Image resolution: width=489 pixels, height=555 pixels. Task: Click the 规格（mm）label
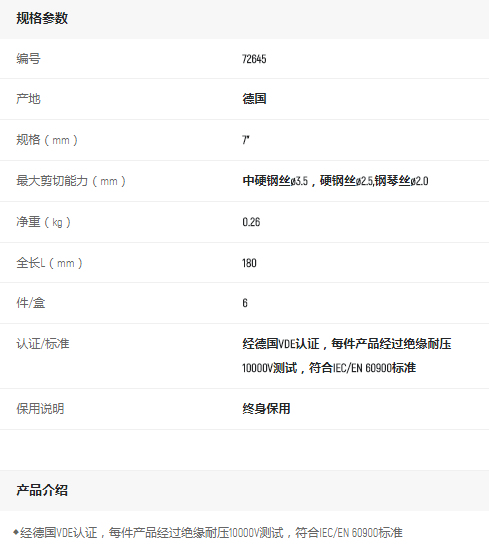pyautogui.click(x=47, y=140)
